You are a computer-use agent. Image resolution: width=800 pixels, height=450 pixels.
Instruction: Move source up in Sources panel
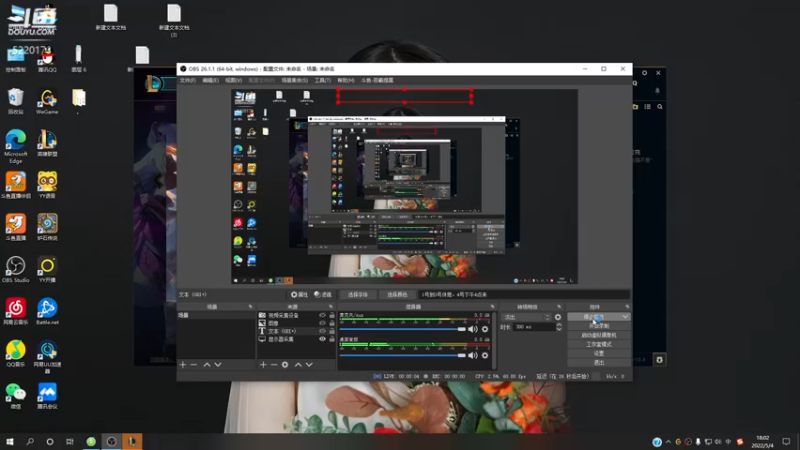298,365
